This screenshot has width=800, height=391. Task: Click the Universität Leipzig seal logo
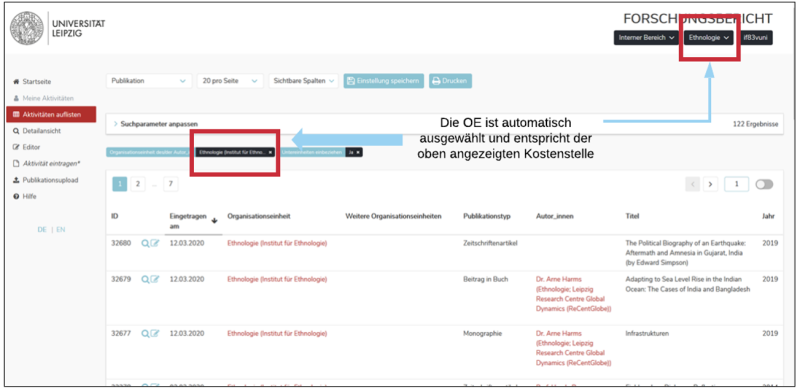click(x=27, y=29)
